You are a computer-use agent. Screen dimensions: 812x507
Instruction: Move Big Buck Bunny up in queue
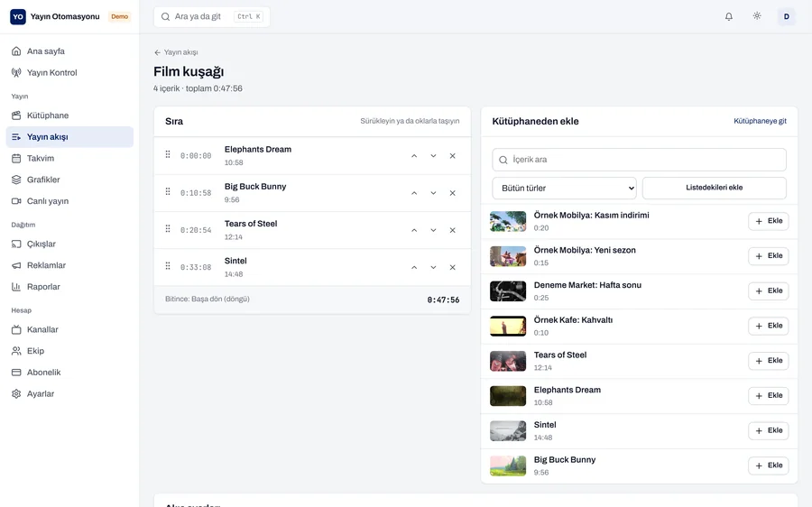click(414, 193)
